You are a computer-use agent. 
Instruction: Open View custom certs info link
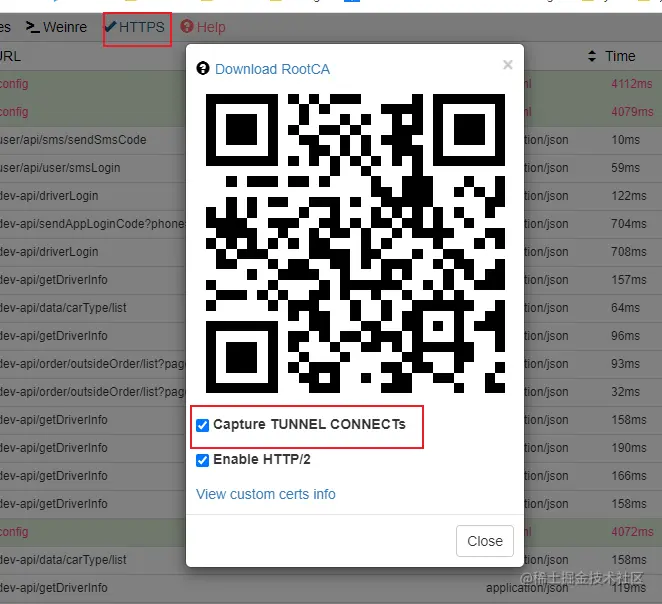pos(266,494)
